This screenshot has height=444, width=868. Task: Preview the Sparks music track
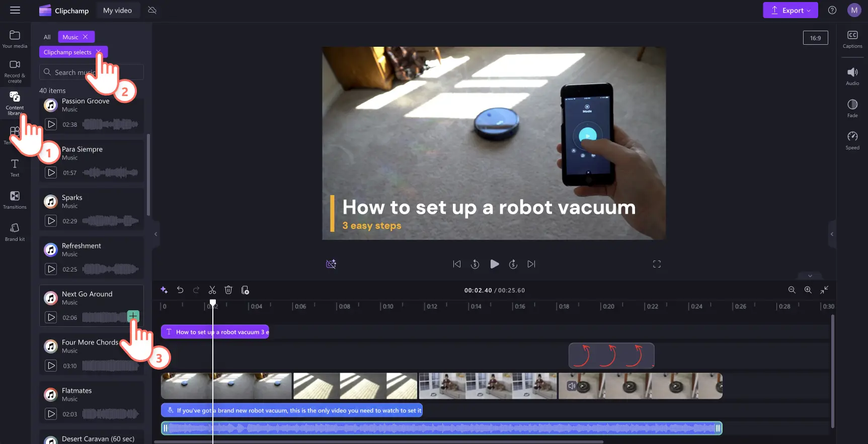click(51, 221)
